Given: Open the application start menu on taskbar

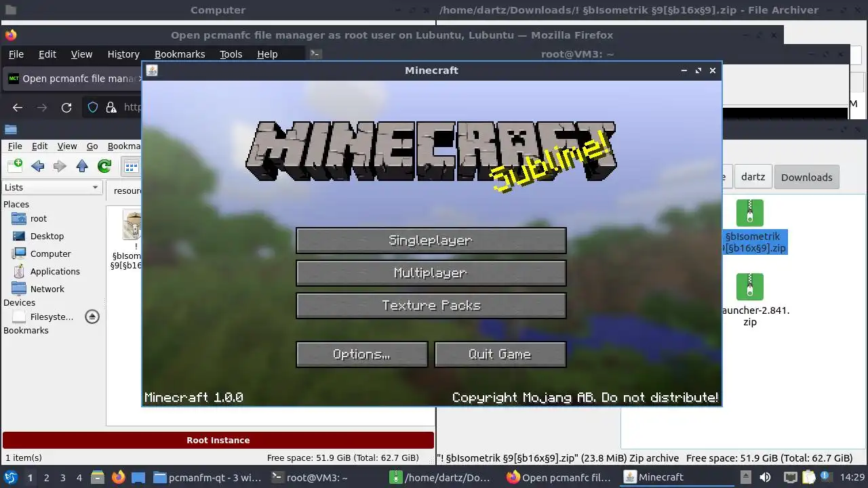Looking at the screenshot, I should [11, 477].
